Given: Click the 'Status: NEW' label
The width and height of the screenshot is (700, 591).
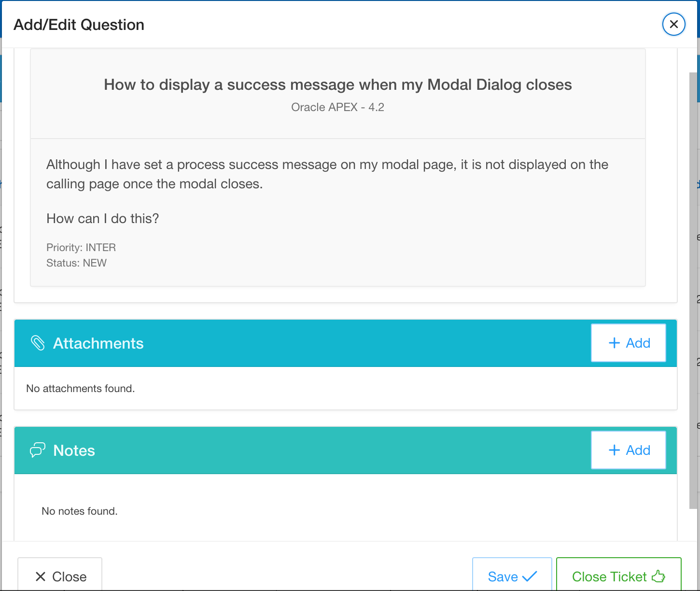Looking at the screenshot, I should [x=76, y=263].
